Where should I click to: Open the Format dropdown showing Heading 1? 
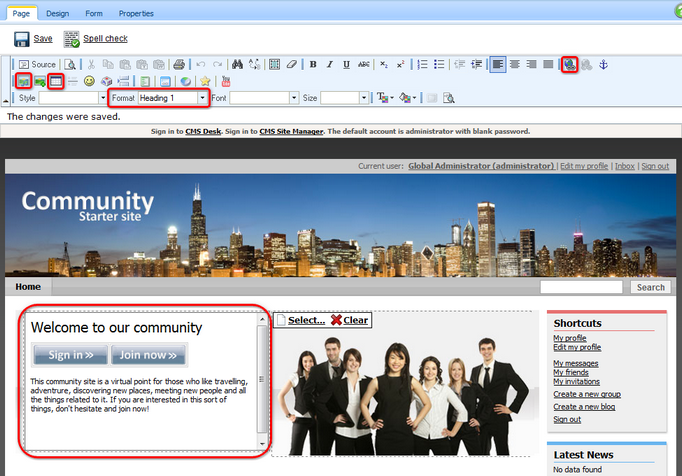203,98
